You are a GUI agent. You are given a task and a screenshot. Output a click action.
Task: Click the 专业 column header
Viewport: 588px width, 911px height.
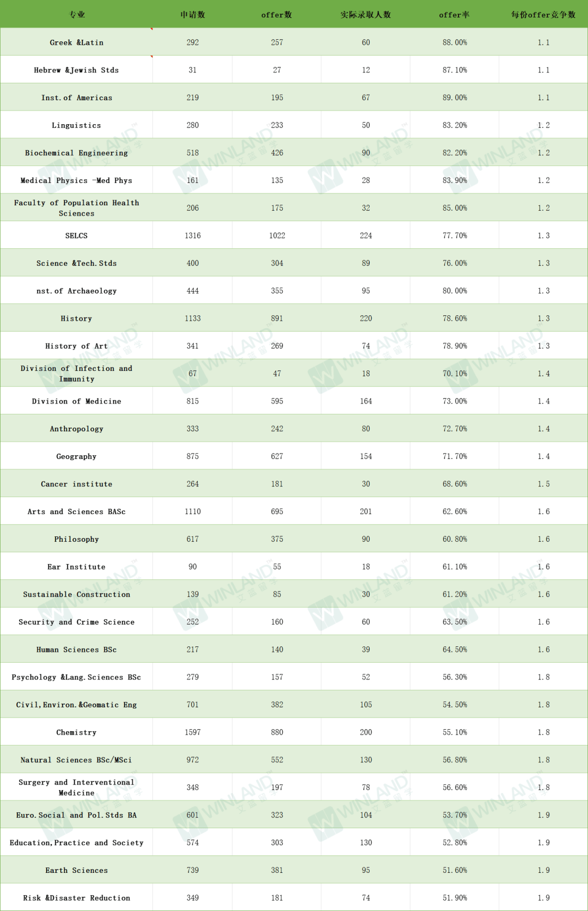[x=77, y=15]
